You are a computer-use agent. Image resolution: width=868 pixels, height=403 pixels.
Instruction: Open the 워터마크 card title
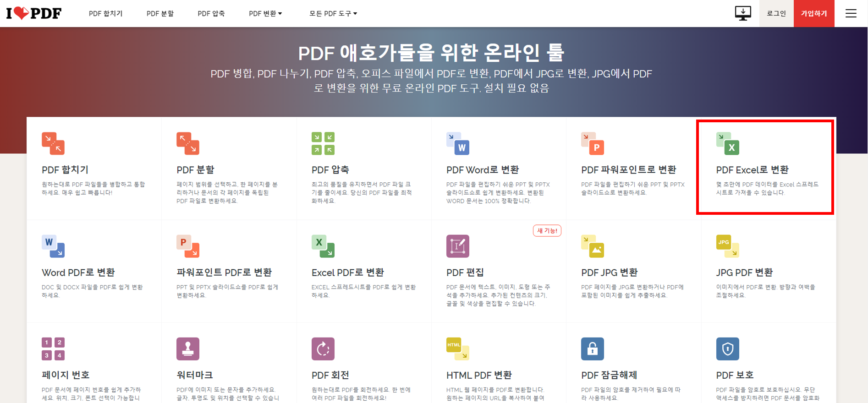pos(195,375)
